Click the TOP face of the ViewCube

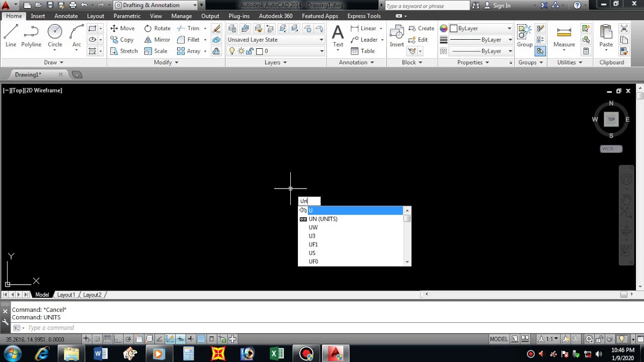(x=611, y=119)
